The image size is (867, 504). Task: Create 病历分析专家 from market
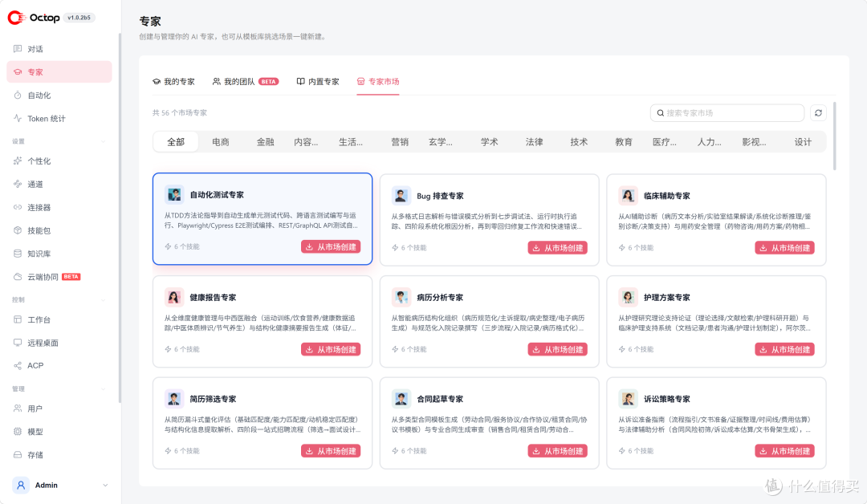[x=557, y=349]
